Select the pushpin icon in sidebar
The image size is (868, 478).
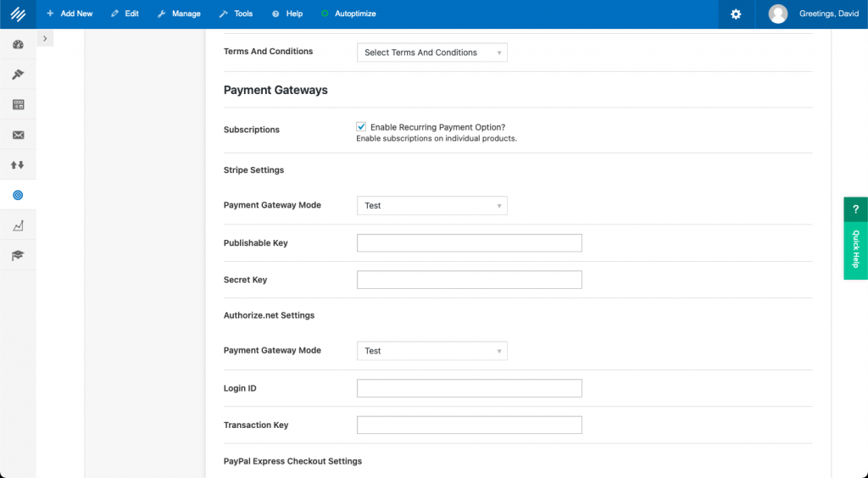(x=18, y=75)
